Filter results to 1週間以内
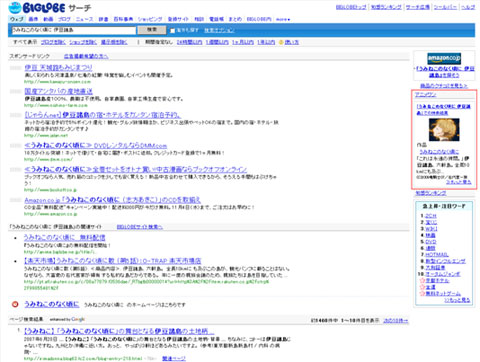 [x=217, y=42]
